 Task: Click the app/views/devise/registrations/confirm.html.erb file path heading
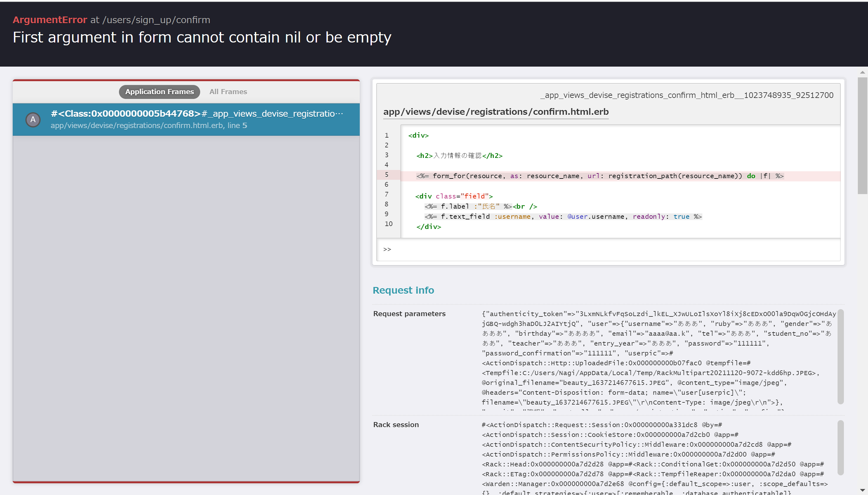click(x=496, y=112)
